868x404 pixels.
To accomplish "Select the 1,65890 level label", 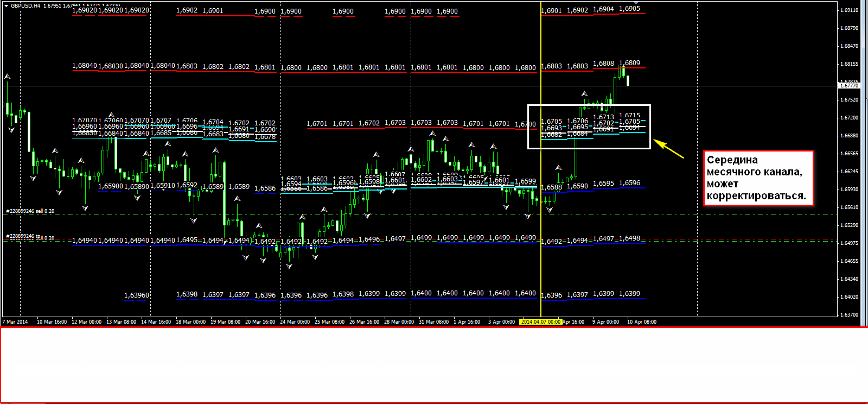I will 137,187.
